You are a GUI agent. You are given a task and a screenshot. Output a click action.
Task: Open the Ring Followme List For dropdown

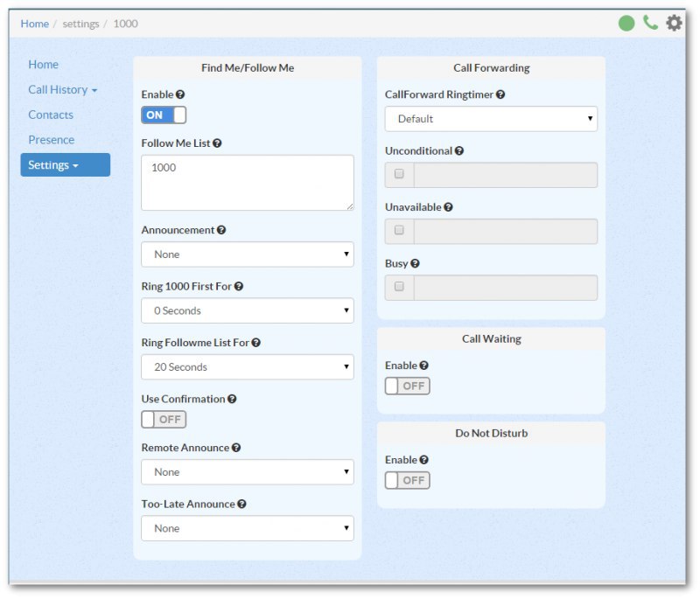pyautogui.click(x=248, y=367)
